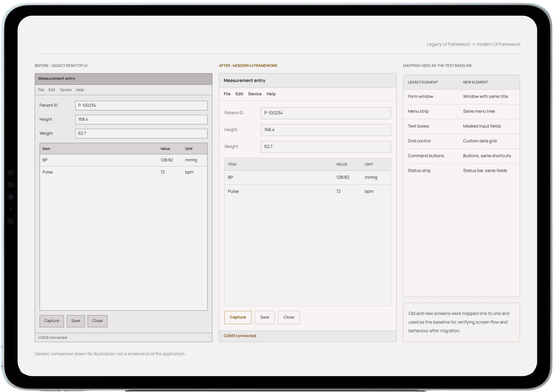The height and width of the screenshot is (392, 555).
Task: Select 'Grid control' mapping row
Action: pyautogui.click(x=461, y=141)
